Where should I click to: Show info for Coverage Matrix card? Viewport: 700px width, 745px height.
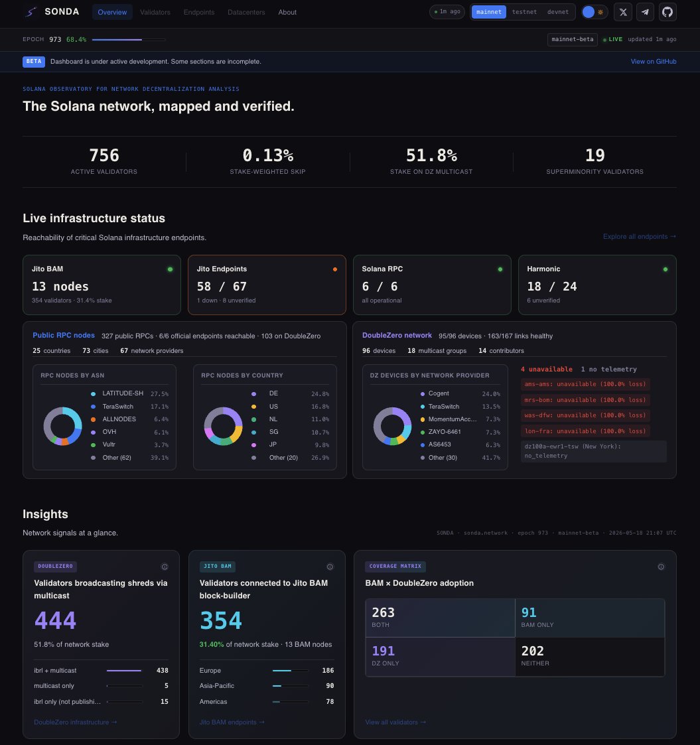click(661, 567)
